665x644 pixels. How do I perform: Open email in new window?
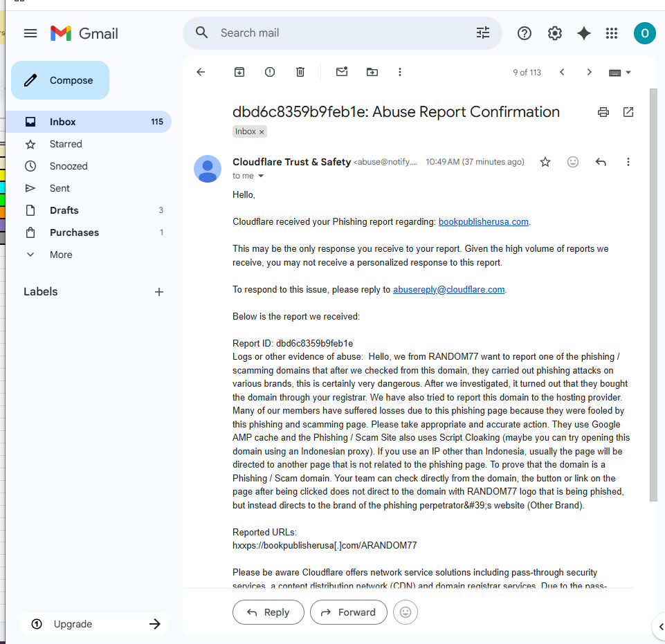click(x=628, y=112)
